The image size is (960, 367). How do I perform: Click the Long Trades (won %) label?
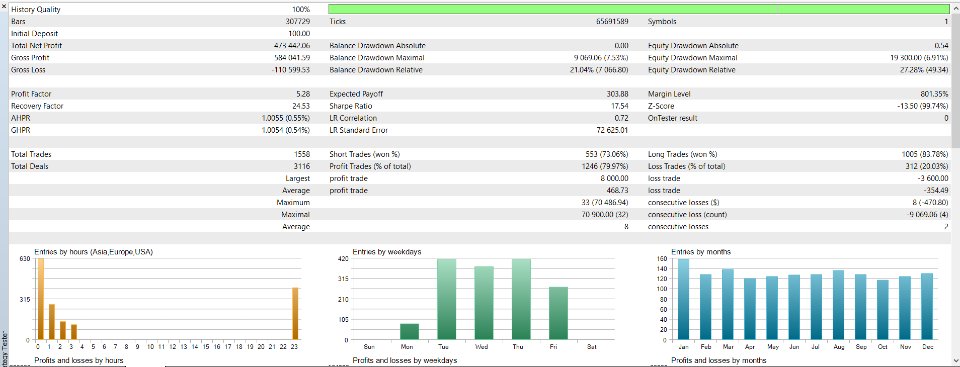pyautogui.click(x=683, y=154)
